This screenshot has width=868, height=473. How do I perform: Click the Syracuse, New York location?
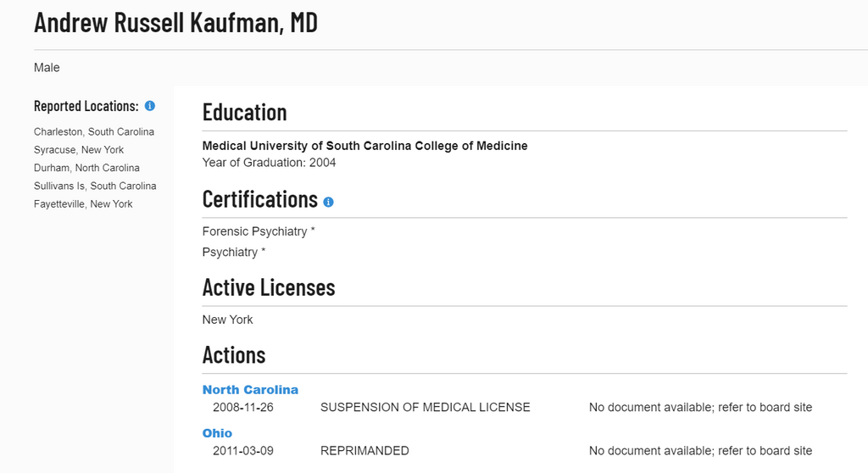(79, 150)
